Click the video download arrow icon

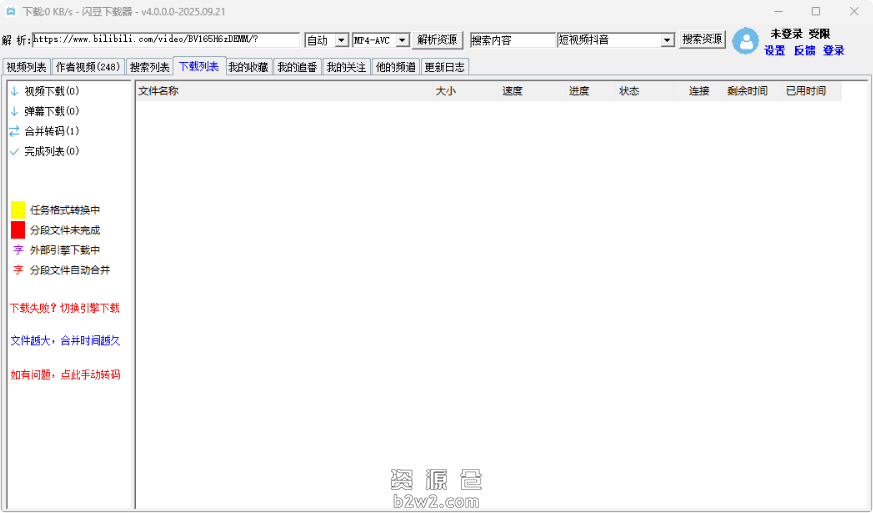(x=14, y=91)
